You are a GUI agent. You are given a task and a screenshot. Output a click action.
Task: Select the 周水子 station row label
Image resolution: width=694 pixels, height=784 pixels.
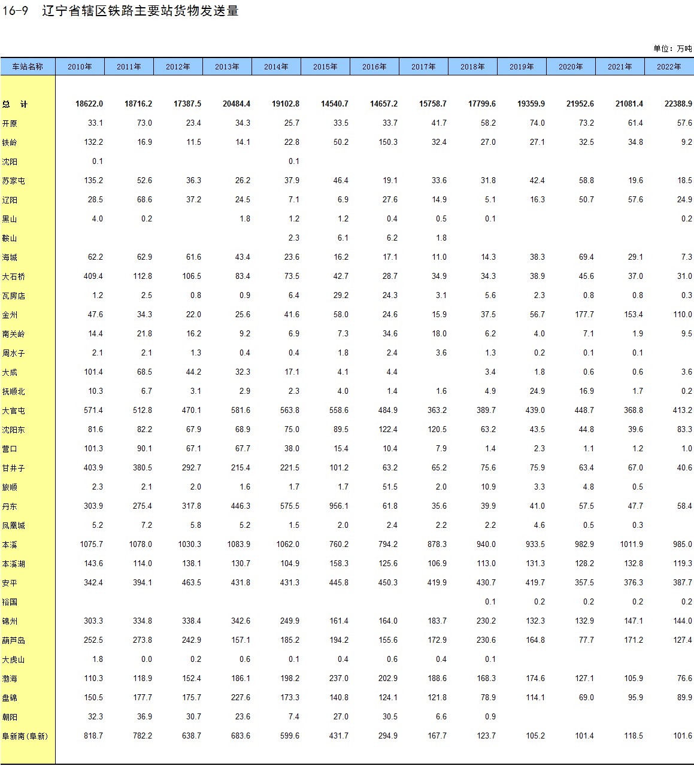tap(14, 353)
